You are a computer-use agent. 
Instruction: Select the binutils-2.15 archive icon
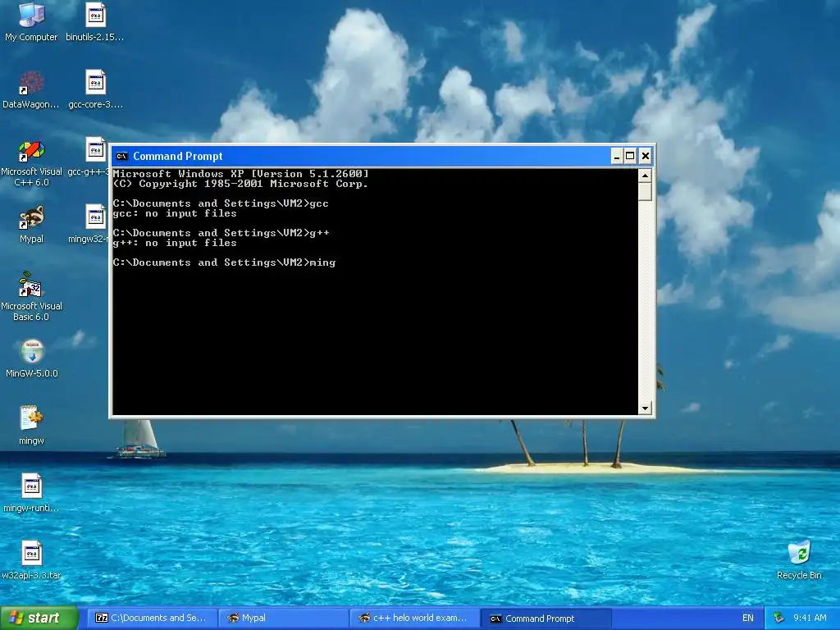95,15
